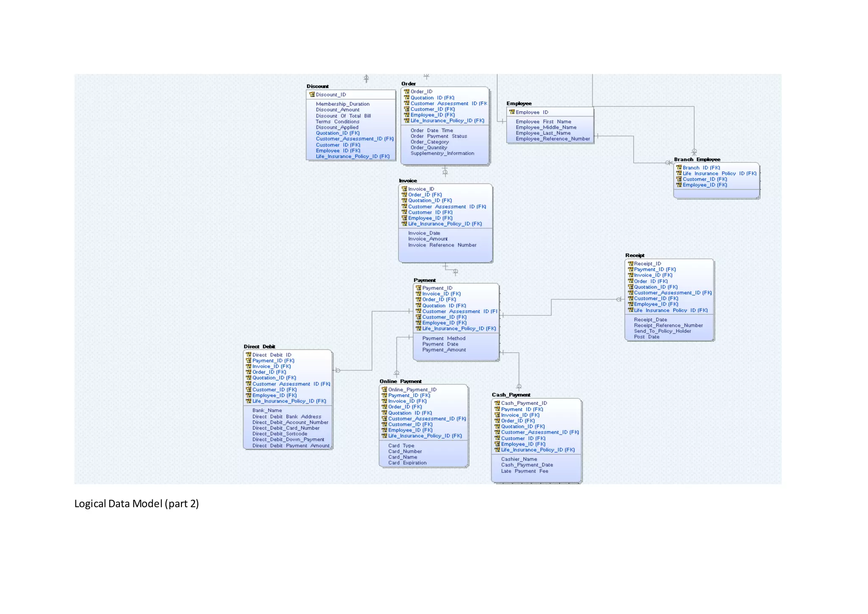Click the Online Payment entity title
Image resolution: width=868 pixels, height=614 pixels.
pos(401,381)
